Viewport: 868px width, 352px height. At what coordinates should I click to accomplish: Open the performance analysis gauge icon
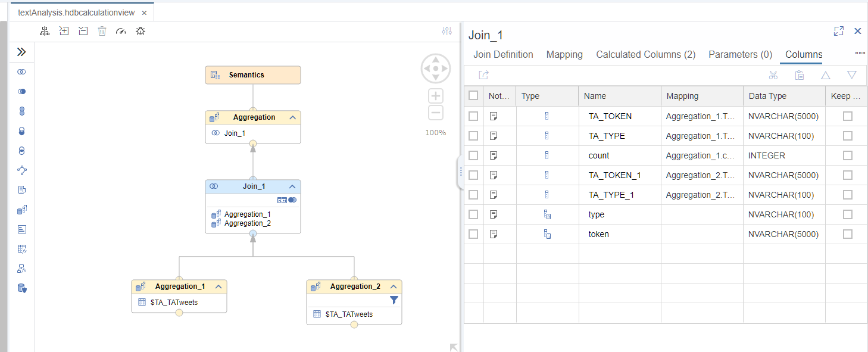121,31
